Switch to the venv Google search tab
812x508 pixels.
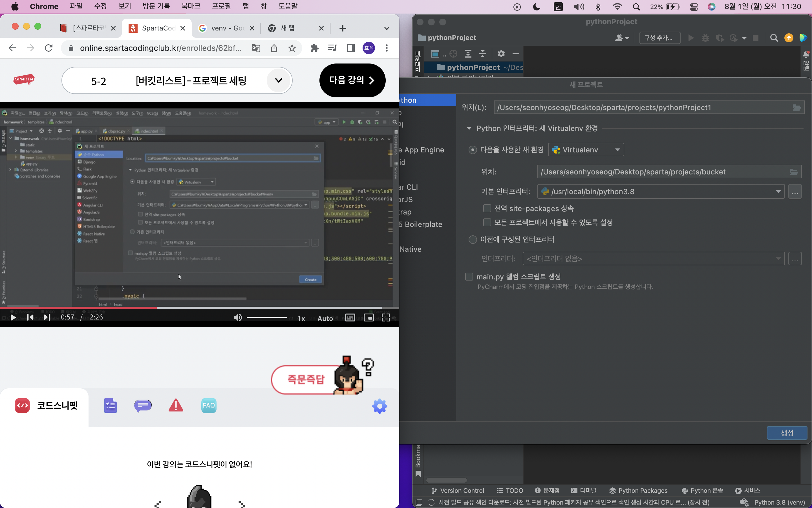[x=226, y=28]
